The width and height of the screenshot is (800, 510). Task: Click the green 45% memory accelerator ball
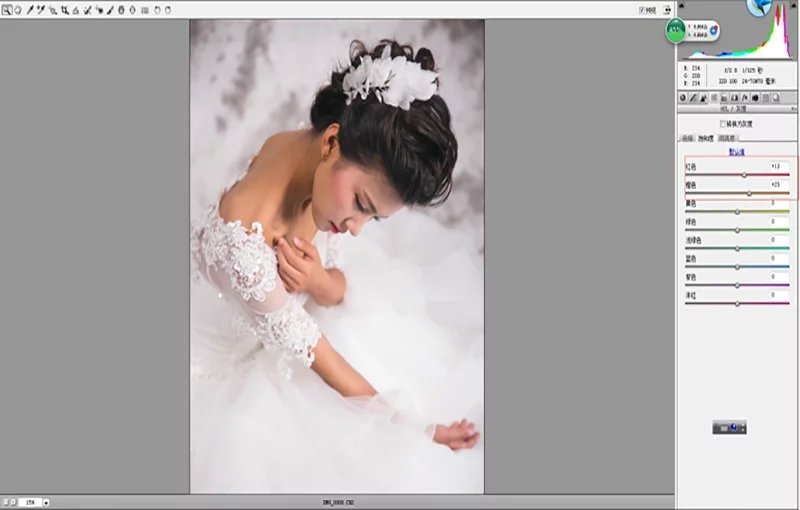pos(676,31)
